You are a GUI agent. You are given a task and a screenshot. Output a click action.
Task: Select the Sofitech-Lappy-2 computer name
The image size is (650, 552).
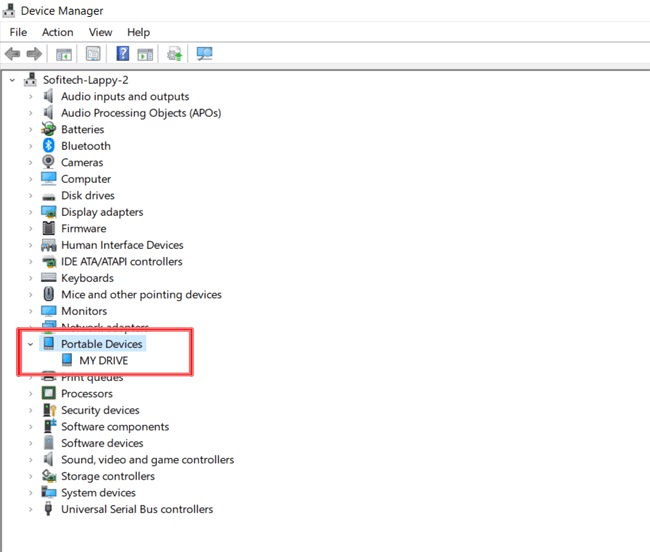[x=86, y=80]
